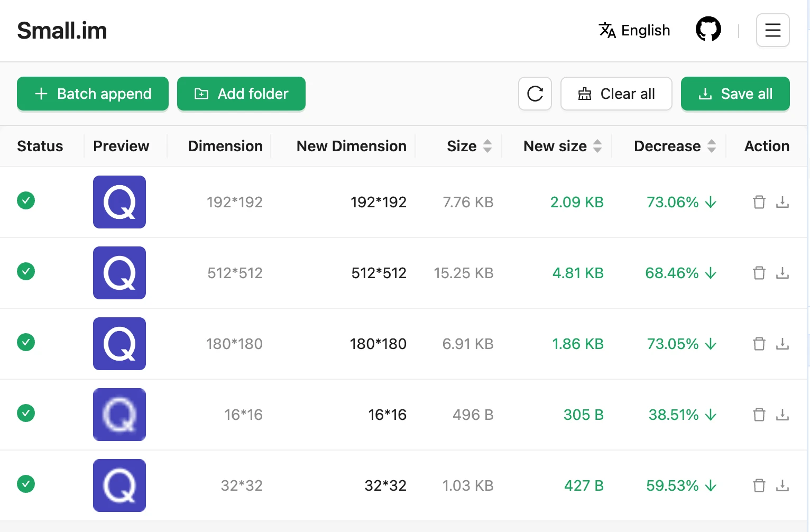Sort by Decrease percentage column
The width and height of the screenshot is (810, 532).
pos(711,146)
